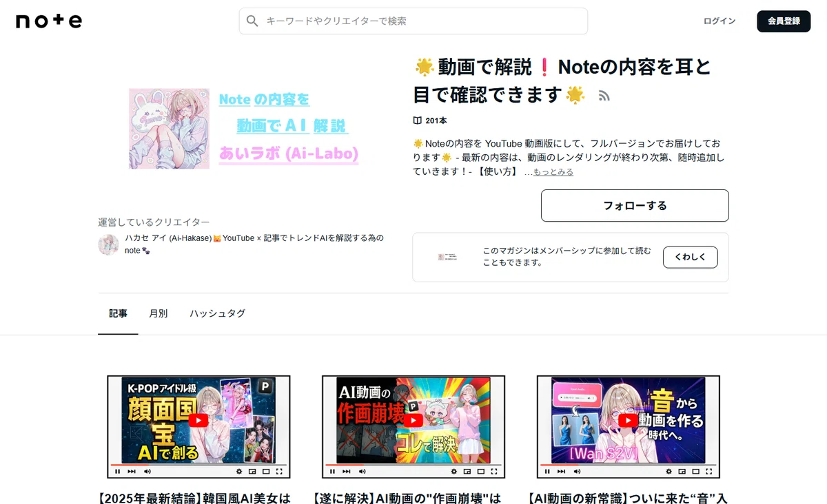
Task: Open article 【AI動画の新常識】ついに来た"音"入
Action: (628, 497)
